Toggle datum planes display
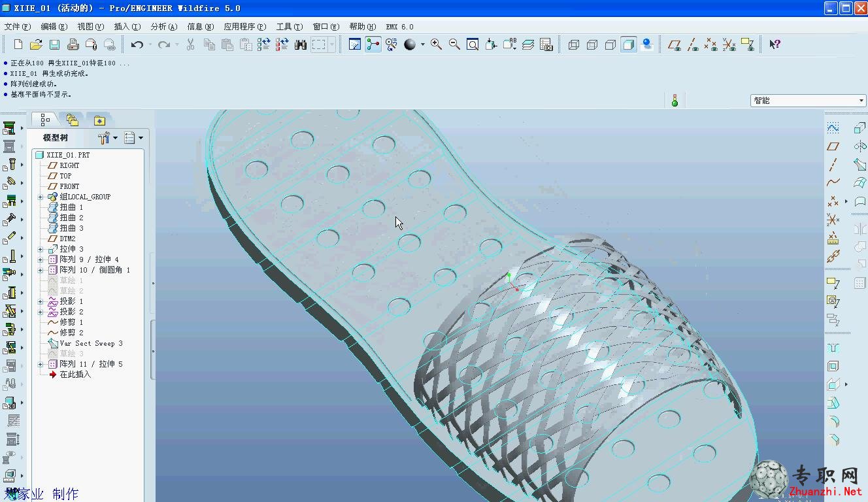Image resolution: width=868 pixels, height=502 pixels. tap(675, 44)
